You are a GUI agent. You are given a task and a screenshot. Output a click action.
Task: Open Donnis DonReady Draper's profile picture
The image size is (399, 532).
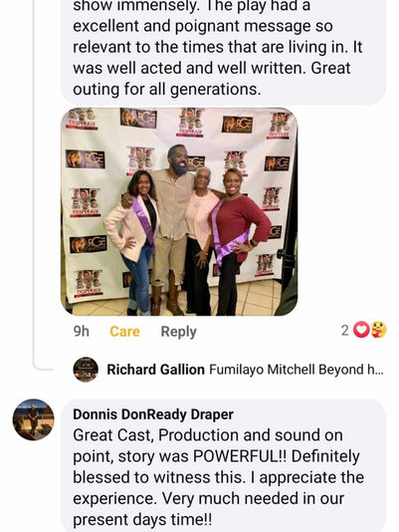(33, 419)
